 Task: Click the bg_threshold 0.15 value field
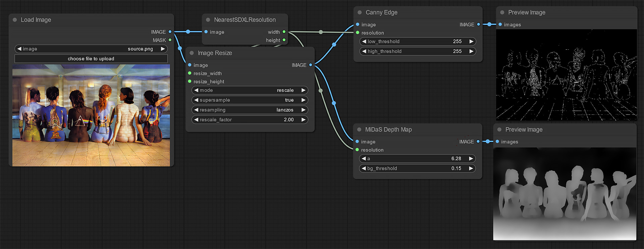(418, 168)
